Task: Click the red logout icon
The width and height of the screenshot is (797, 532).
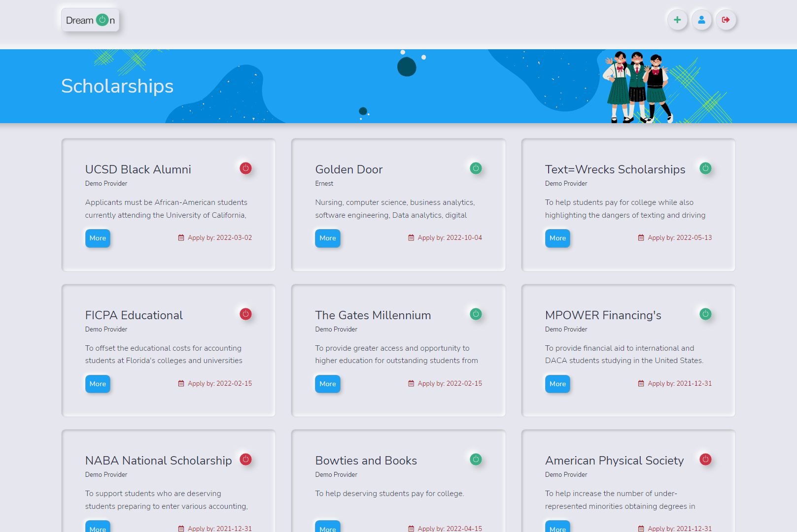Action: pyautogui.click(x=726, y=20)
